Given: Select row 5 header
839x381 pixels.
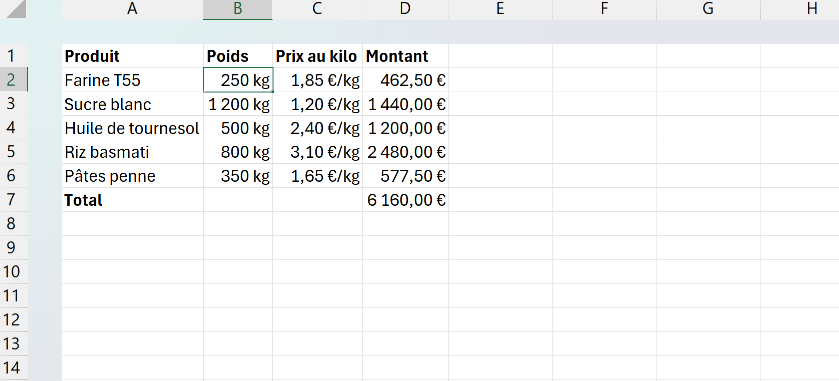Looking at the screenshot, I should [13, 152].
